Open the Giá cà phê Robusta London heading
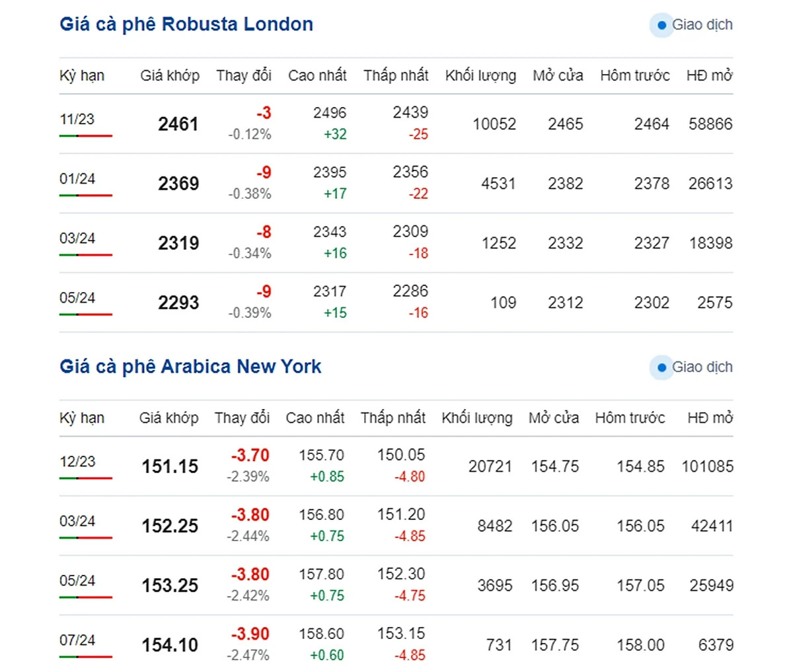The image size is (793, 672). [186, 24]
